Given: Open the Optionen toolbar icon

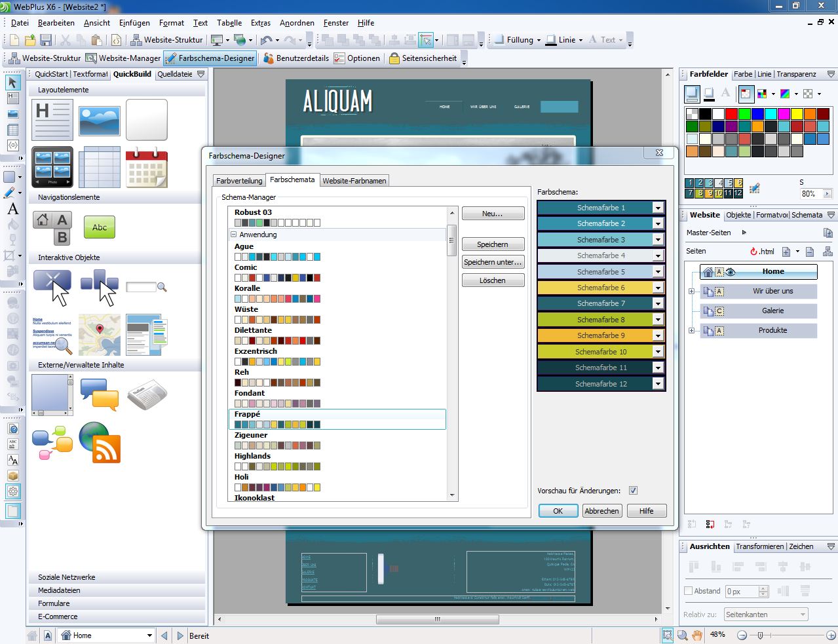Looking at the screenshot, I should point(357,58).
